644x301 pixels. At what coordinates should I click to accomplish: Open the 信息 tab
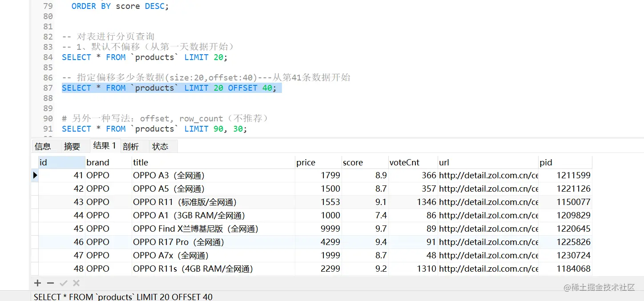click(43, 146)
